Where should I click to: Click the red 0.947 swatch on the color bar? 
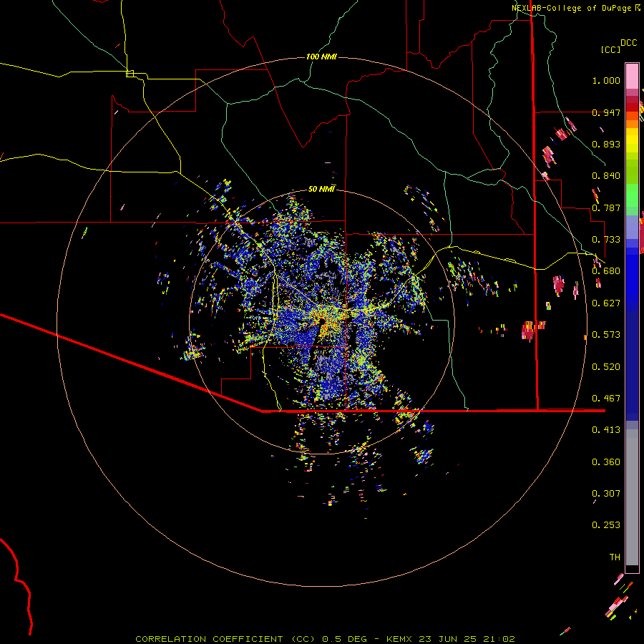tap(632, 107)
